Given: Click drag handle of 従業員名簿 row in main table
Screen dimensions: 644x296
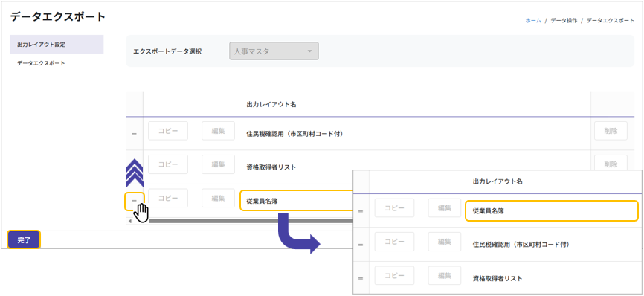Looking at the screenshot, I should (x=135, y=201).
